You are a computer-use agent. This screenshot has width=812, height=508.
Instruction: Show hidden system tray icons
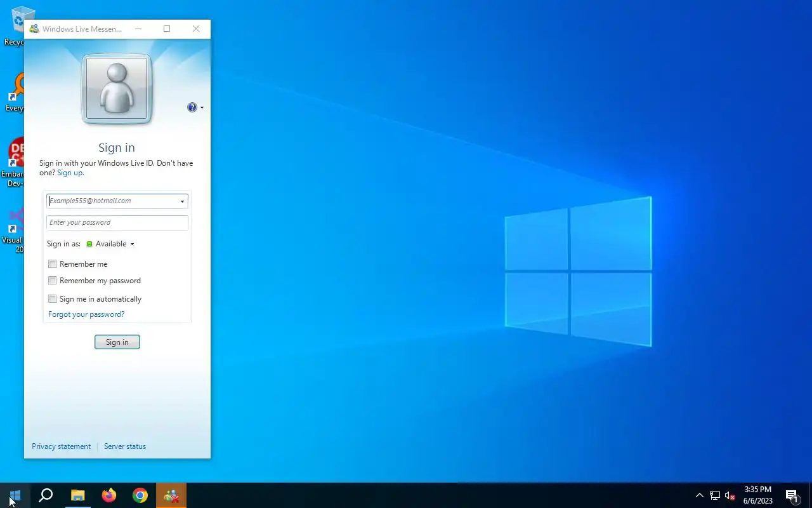699,495
